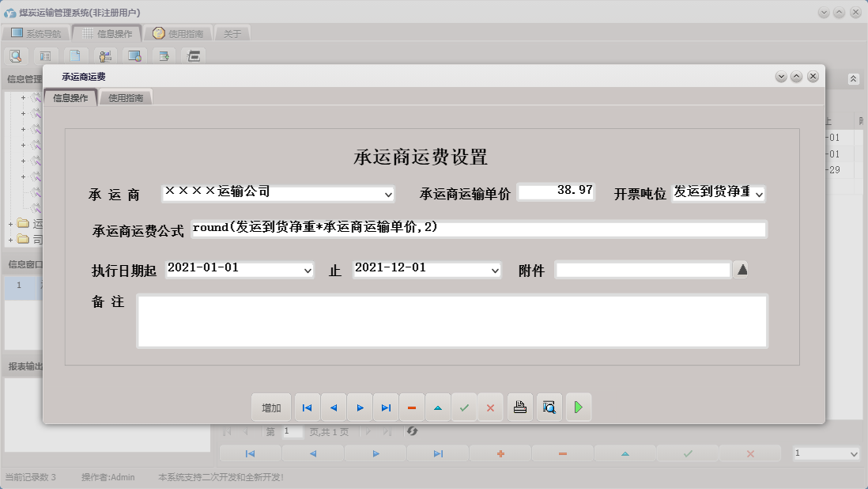
Task: Delete the record using the red minus button
Action: click(412, 407)
